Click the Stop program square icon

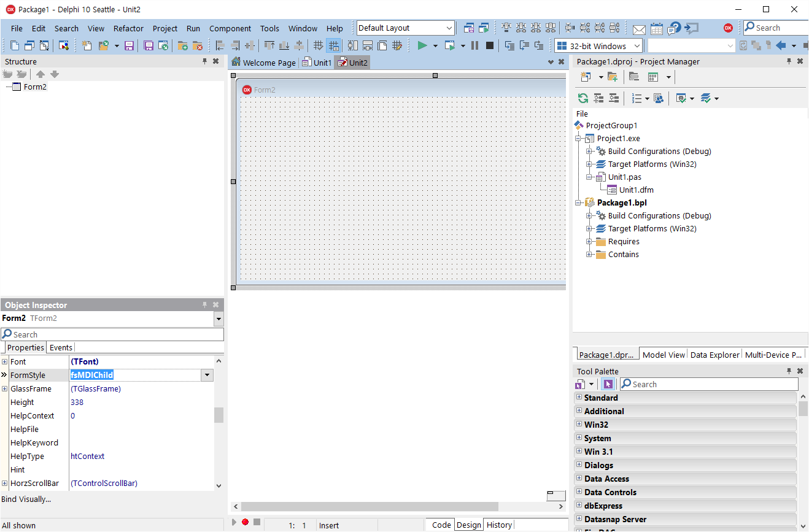click(490, 45)
